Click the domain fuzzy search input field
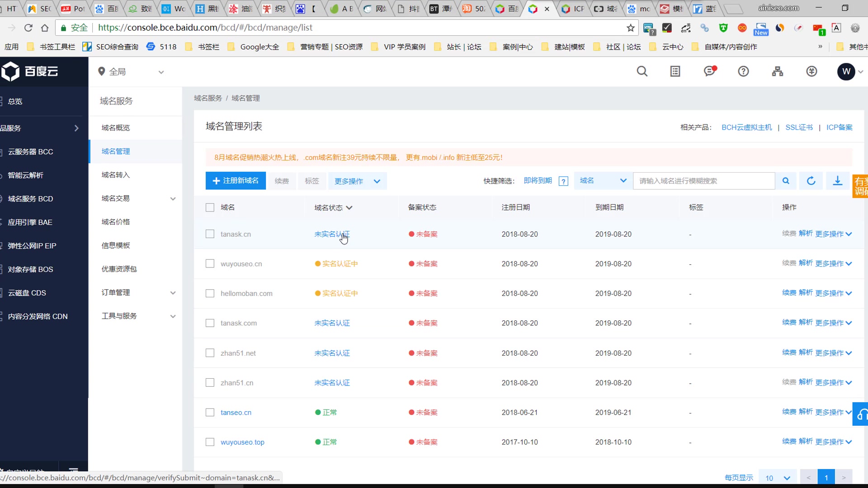The width and height of the screenshot is (868, 488). point(703,181)
